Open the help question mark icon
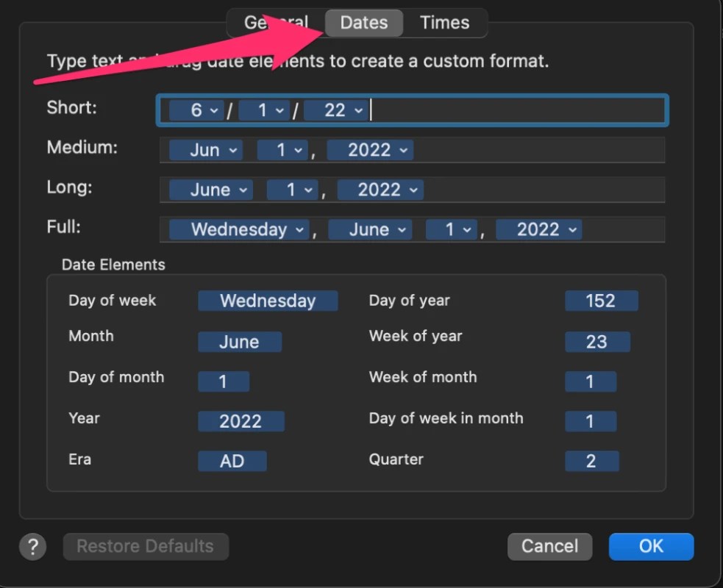The height and width of the screenshot is (588, 723). tap(32, 546)
